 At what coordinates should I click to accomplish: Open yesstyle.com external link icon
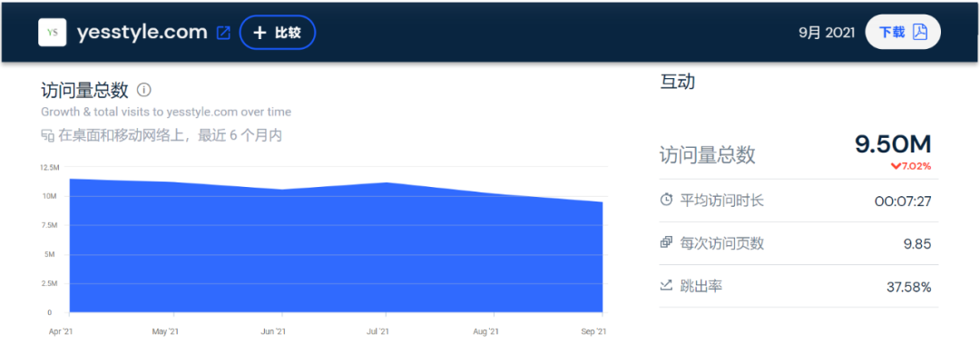point(223,33)
